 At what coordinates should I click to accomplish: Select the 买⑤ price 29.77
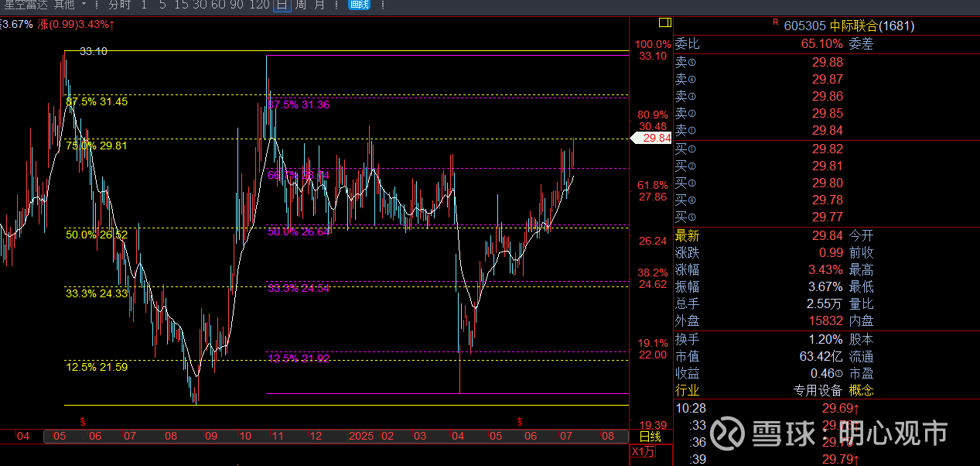pos(827,217)
